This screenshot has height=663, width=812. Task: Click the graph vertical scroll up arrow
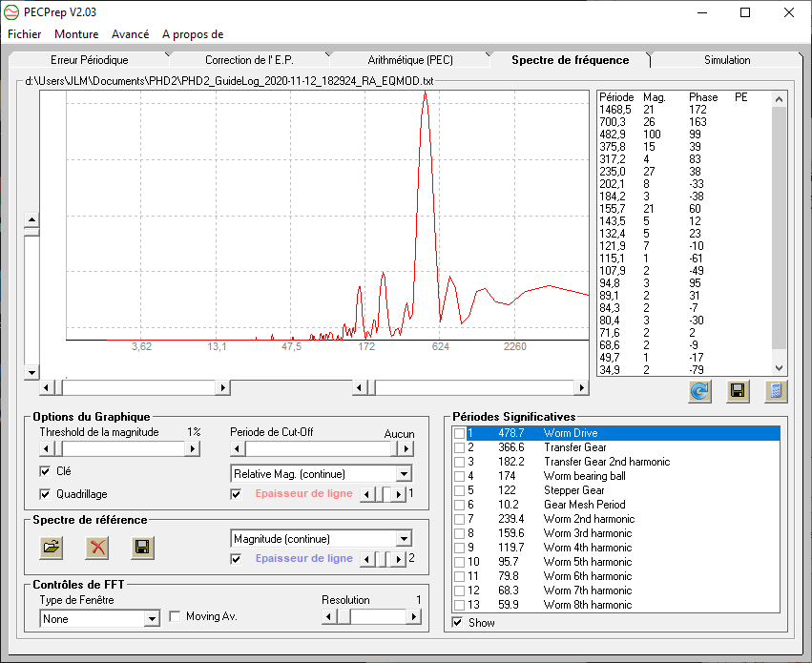click(31, 220)
